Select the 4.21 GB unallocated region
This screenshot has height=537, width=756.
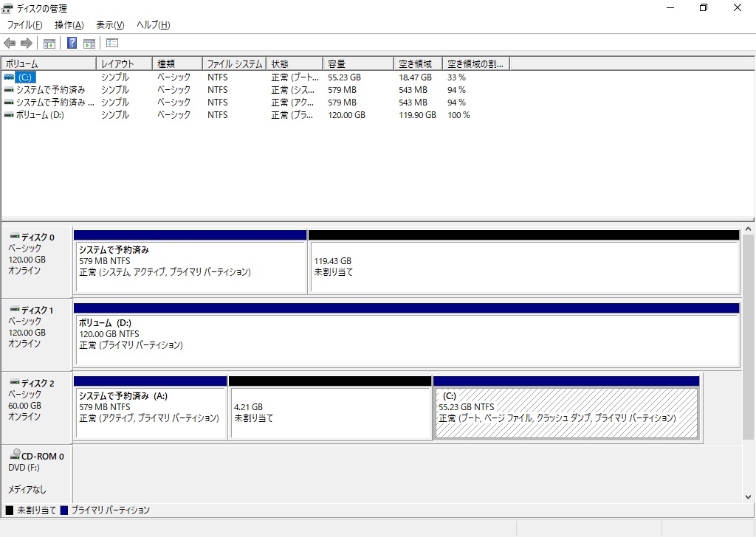[x=330, y=408]
